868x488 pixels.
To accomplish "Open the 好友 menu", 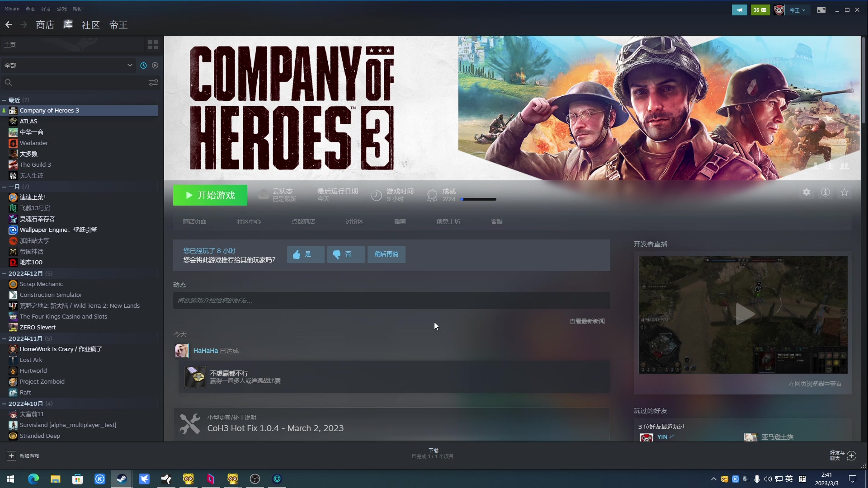I will click(x=46, y=9).
